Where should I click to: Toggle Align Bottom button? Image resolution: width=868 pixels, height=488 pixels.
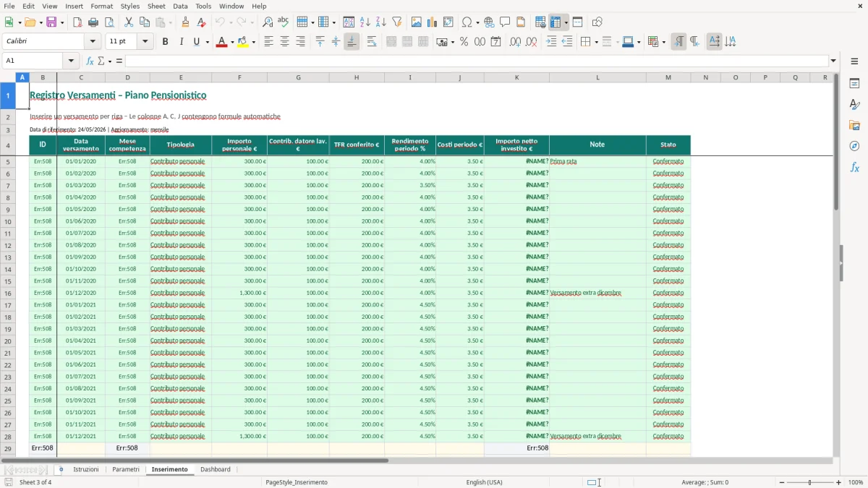click(352, 42)
